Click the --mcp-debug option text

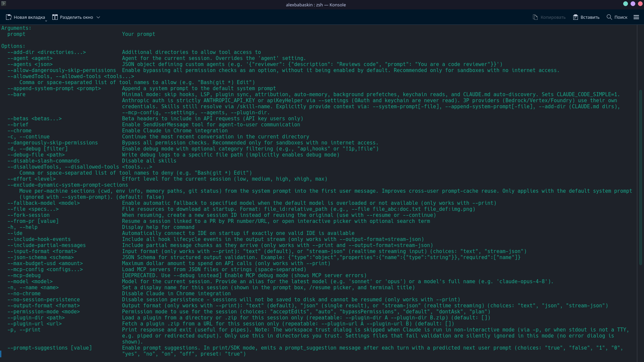coord(24,276)
